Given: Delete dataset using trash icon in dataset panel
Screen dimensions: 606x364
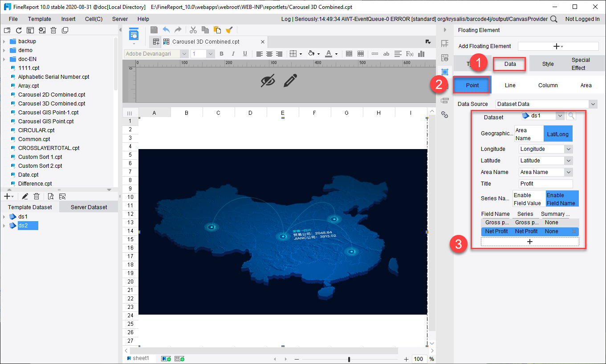Looking at the screenshot, I should (37, 196).
